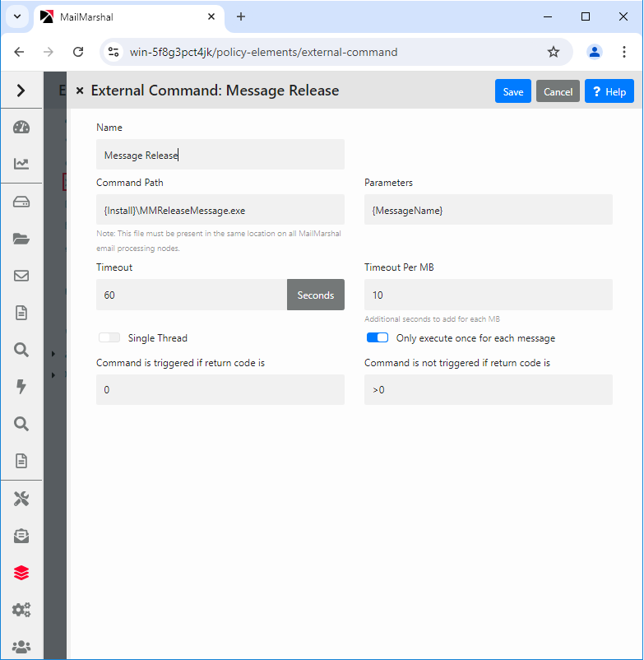The height and width of the screenshot is (660, 644).
Task: Click the Save button
Action: [513, 91]
